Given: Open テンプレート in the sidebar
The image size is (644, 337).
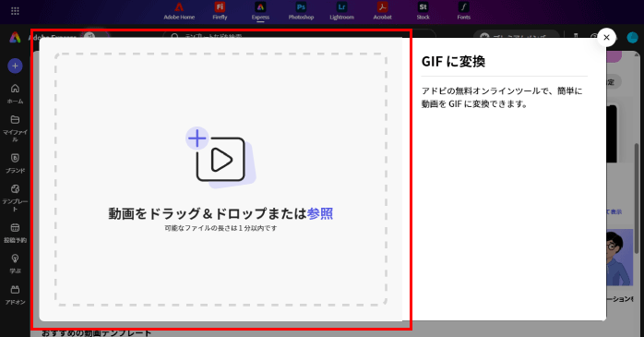Looking at the screenshot, I should click(x=15, y=199).
